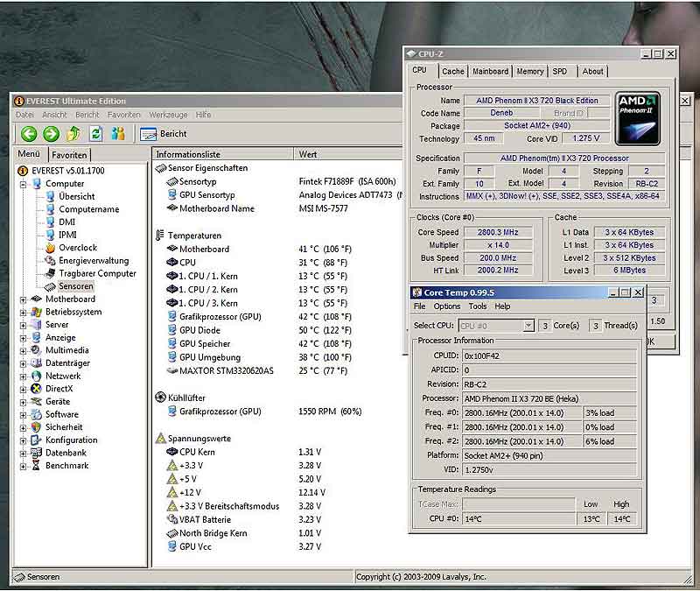Screen dimensions: 700x591
Task: Open the Favoriten menu in EVEREST
Action: (x=123, y=115)
